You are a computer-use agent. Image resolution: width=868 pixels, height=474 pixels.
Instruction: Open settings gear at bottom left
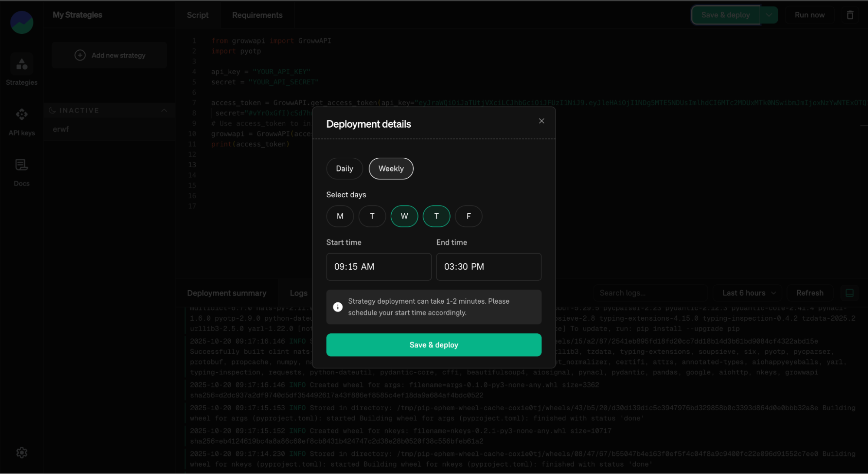click(x=22, y=453)
